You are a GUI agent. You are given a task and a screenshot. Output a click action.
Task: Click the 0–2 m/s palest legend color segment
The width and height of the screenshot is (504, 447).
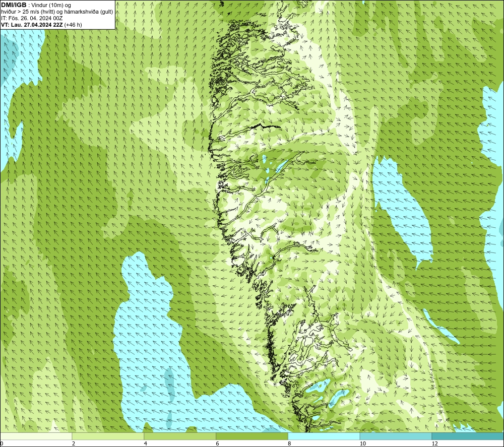pos(36,436)
